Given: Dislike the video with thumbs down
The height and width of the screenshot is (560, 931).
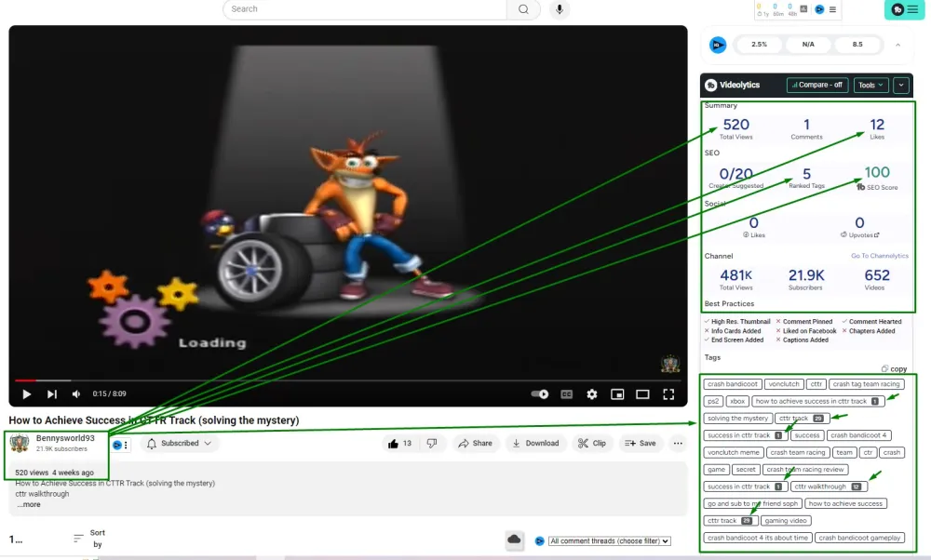Looking at the screenshot, I should [x=432, y=444].
